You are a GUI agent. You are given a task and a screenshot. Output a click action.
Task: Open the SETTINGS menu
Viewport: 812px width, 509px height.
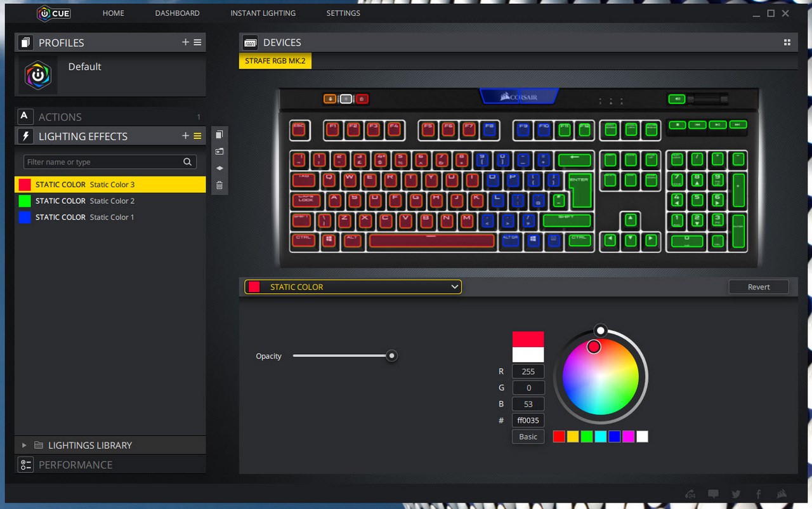point(343,13)
